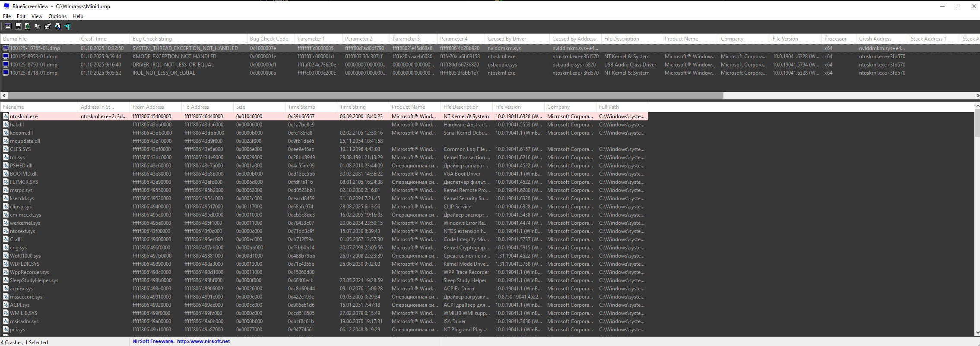Viewport: 980px width, 346px height.
Task: Click the lower pane vertical scrollbar thumb
Action: [x=977, y=123]
